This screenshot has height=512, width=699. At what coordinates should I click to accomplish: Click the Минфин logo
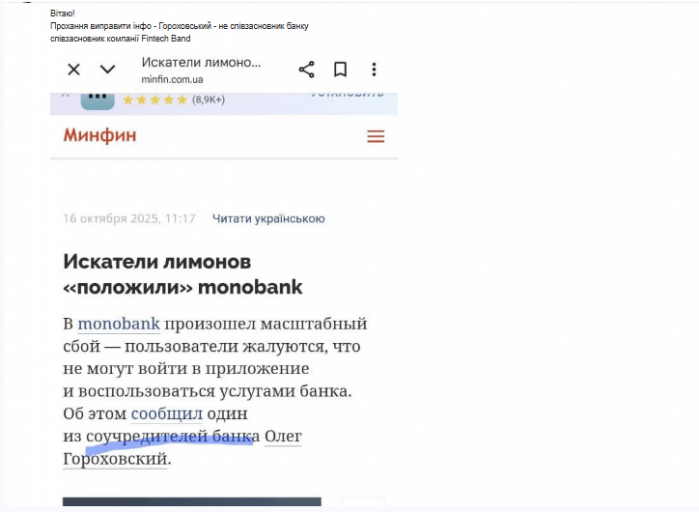click(x=99, y=135)
